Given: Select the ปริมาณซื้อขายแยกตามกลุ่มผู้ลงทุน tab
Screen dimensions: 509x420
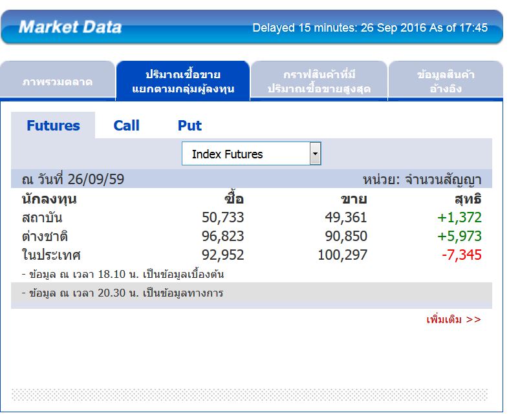Looking at the screenshot, I should click(x=183, y=82).
